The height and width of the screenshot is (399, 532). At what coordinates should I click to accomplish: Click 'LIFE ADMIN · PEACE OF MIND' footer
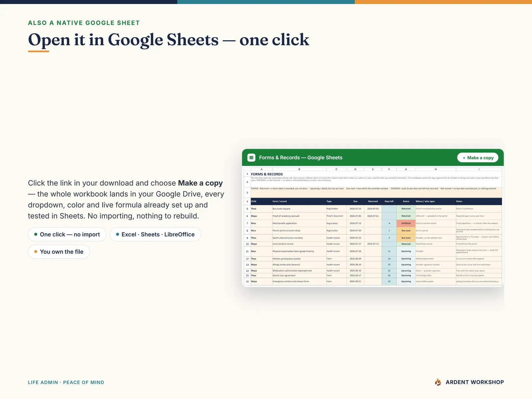(x=66, y=382)
